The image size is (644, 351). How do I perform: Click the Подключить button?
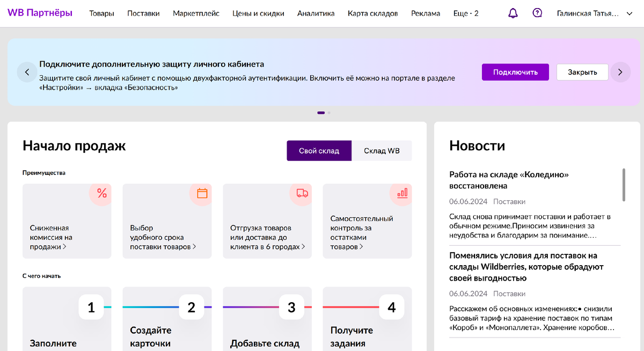coord(515,72)
